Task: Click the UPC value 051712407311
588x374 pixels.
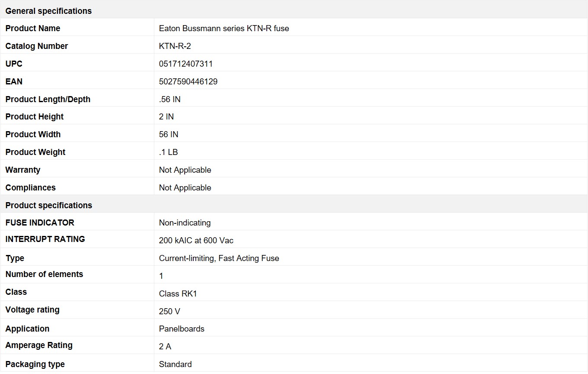Action: tap(186, 64)
